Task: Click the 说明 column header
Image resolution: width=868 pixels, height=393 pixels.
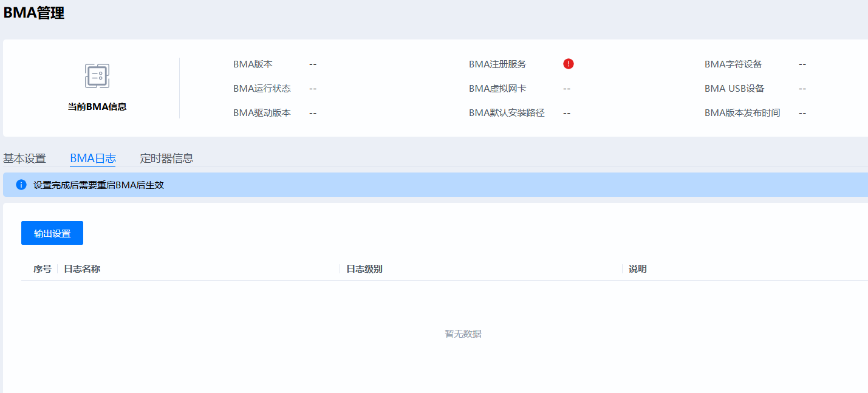Action: point(637,268)
